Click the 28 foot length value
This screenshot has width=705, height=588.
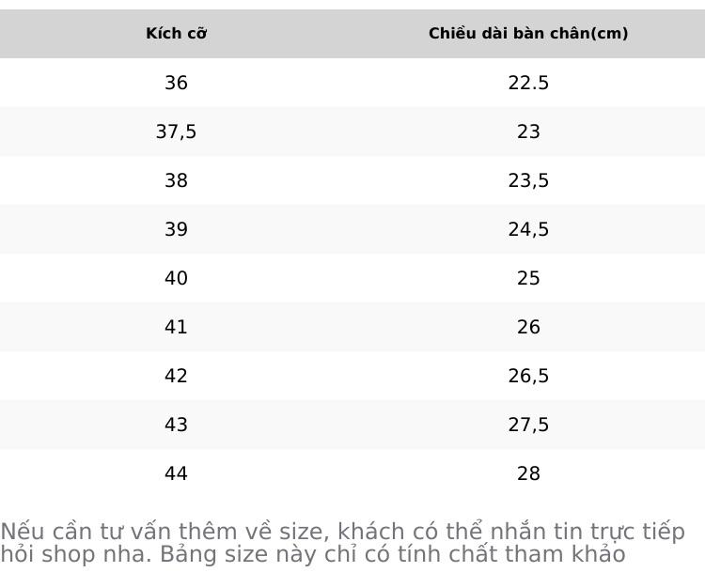(528, 473)
